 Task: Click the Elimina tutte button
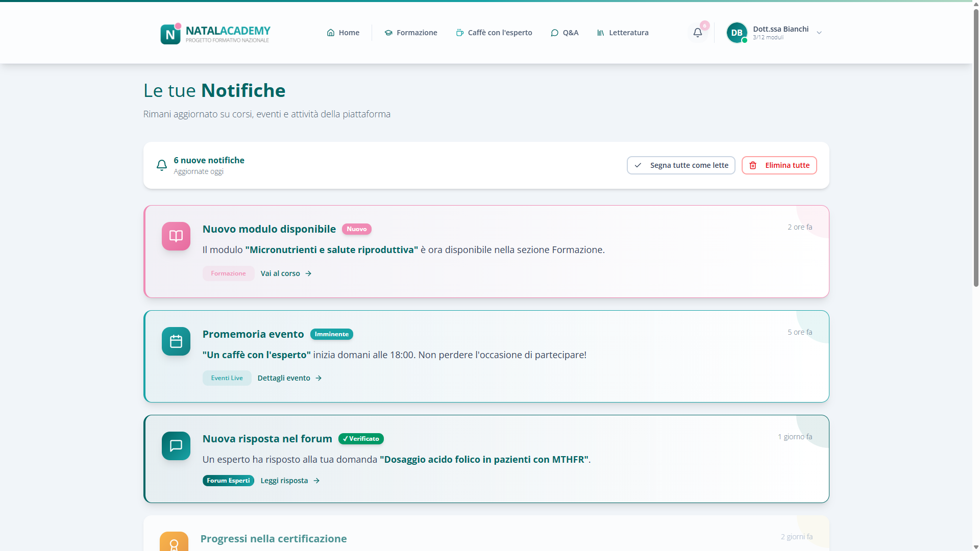click(x=779, y=165)
